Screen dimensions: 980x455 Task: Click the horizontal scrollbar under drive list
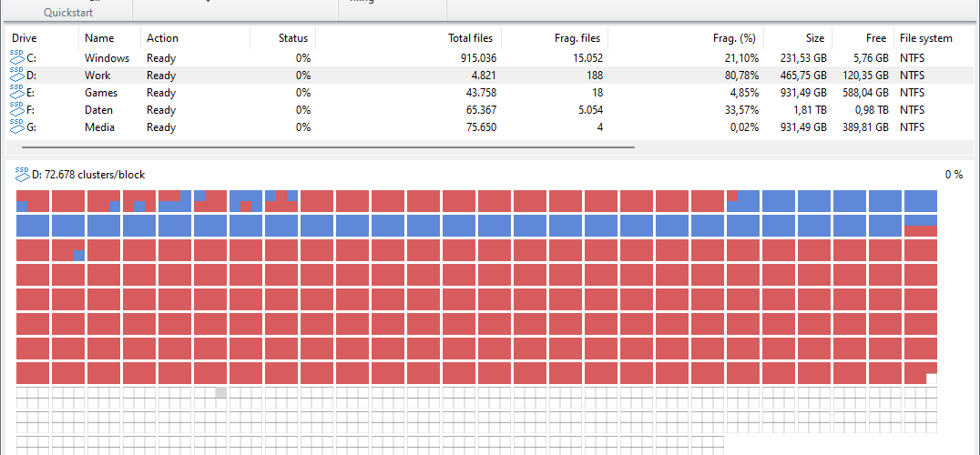tap(328, 148)
